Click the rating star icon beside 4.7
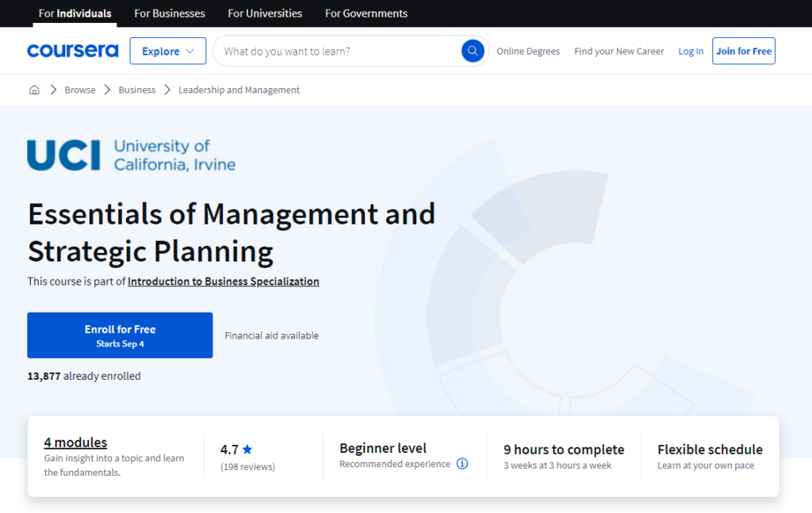Image resolution: width=812 pixels, height=513 pixels. click(x=247, y=450)
